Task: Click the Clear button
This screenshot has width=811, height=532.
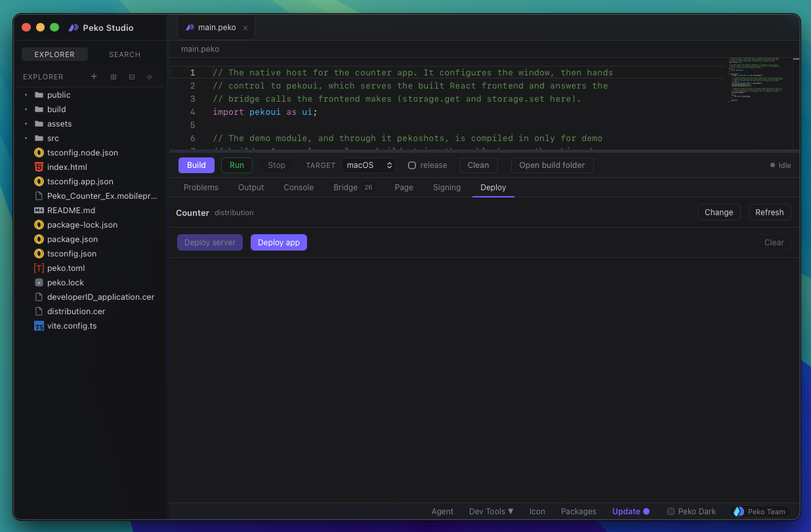Action: [774, 243]
